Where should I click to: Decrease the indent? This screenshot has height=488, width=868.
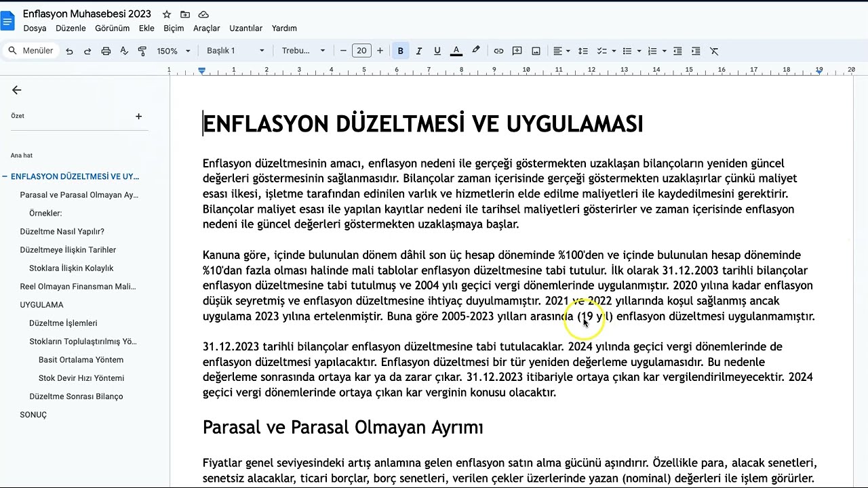677,51
